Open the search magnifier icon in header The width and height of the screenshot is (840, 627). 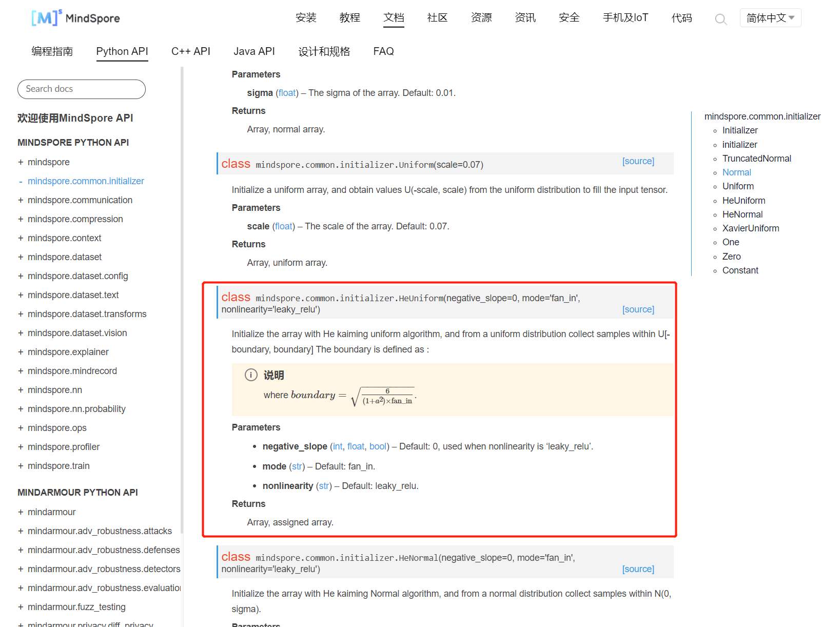pyautogui.click(x=720, y=19)
